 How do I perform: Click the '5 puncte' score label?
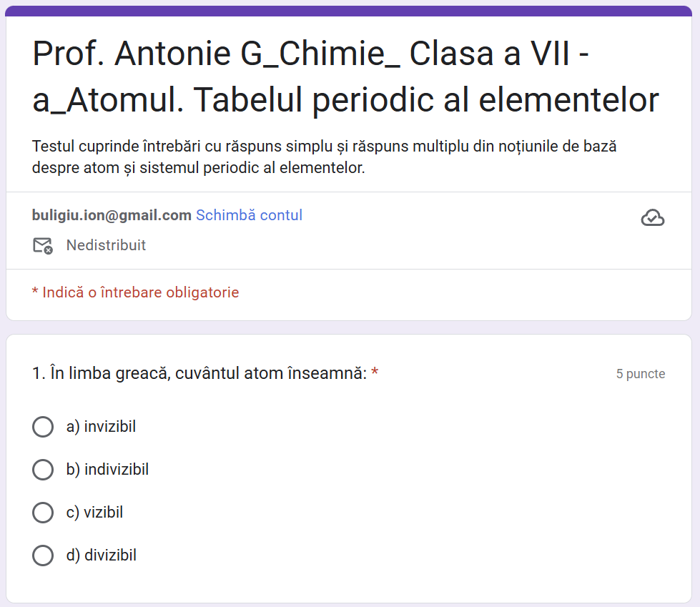(641, 374)
